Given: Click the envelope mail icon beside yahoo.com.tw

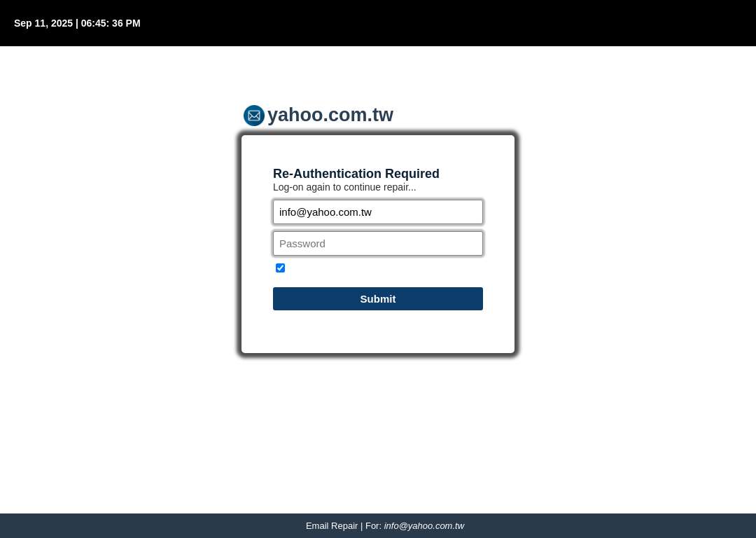Looking at the screenshot, I should coord(253,116).
